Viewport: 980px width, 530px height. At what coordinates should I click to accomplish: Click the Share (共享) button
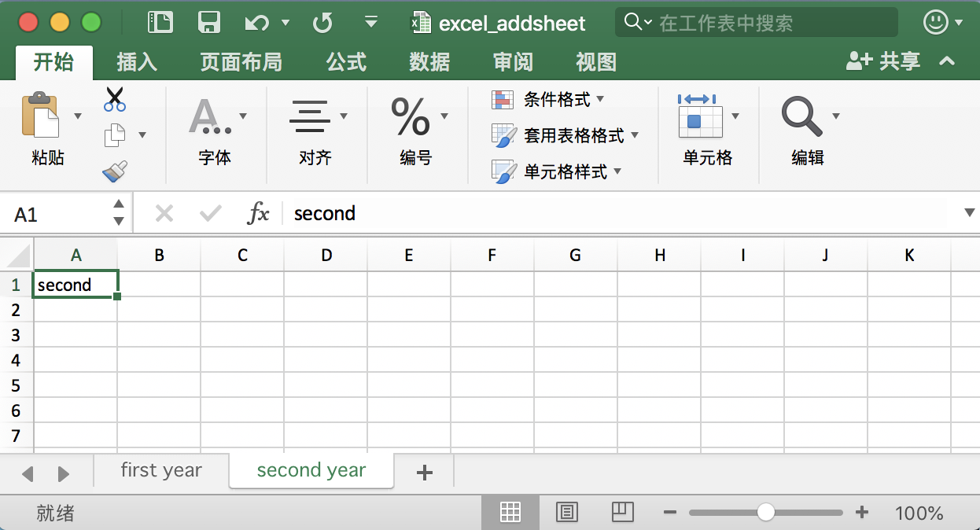click(883, 61)
